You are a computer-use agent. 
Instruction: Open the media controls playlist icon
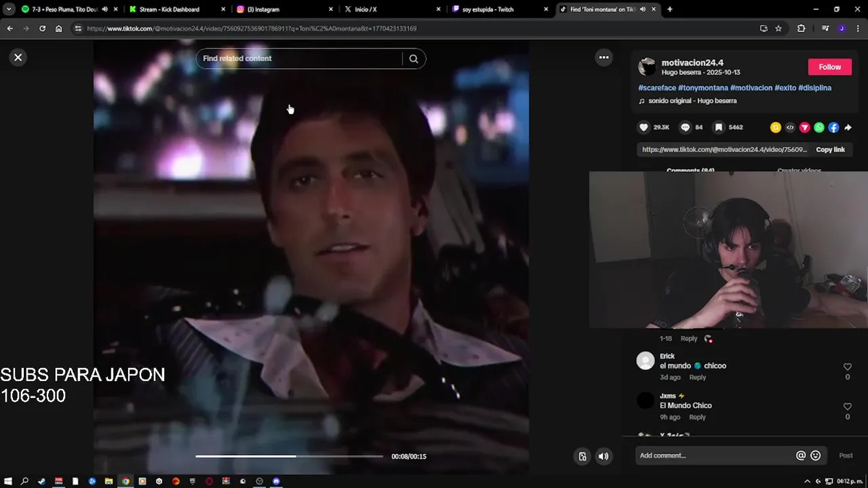(825, 28)
